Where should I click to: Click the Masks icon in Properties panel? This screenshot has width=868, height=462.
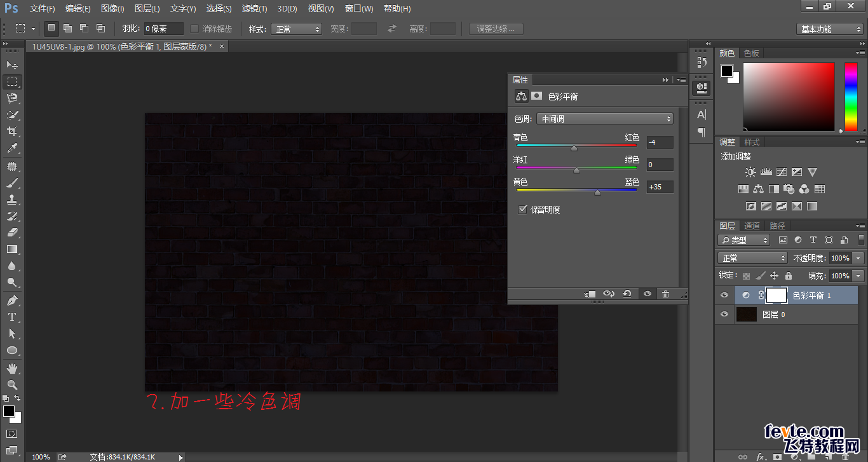[x=537, y=96]
